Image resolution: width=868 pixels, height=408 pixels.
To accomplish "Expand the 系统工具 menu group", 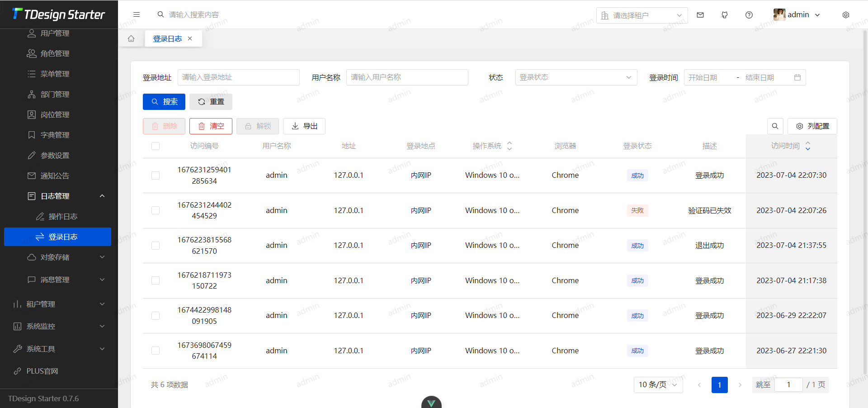I will point(57,349).
